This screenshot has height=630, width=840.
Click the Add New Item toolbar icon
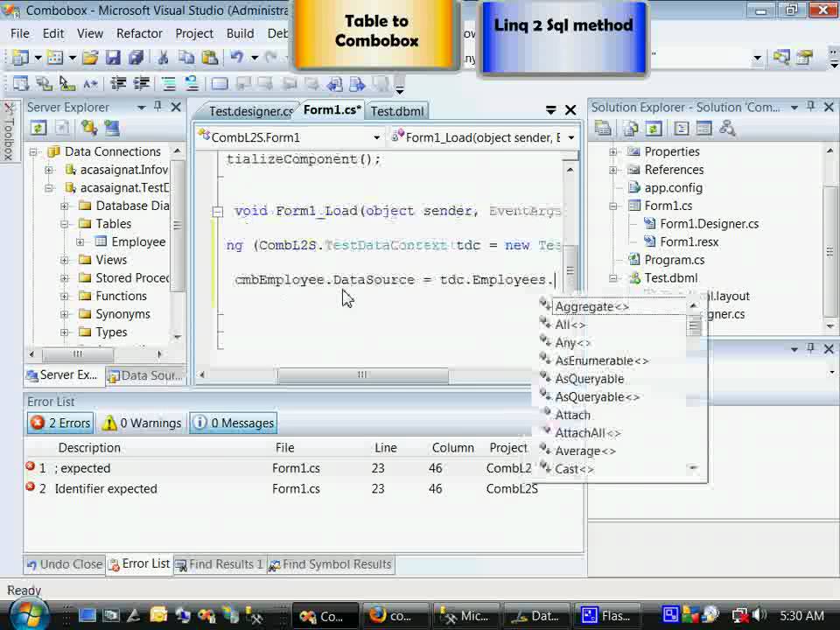click(x=54, y=58)
